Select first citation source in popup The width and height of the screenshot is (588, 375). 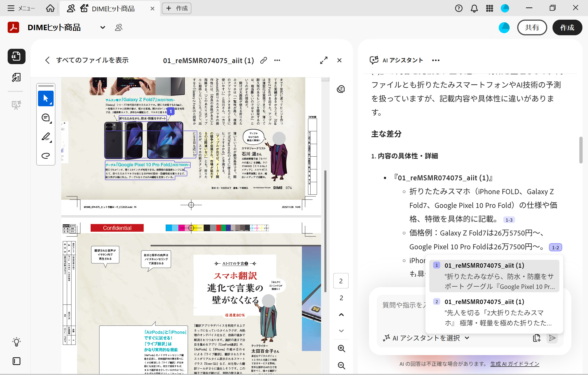coord(494,276)
